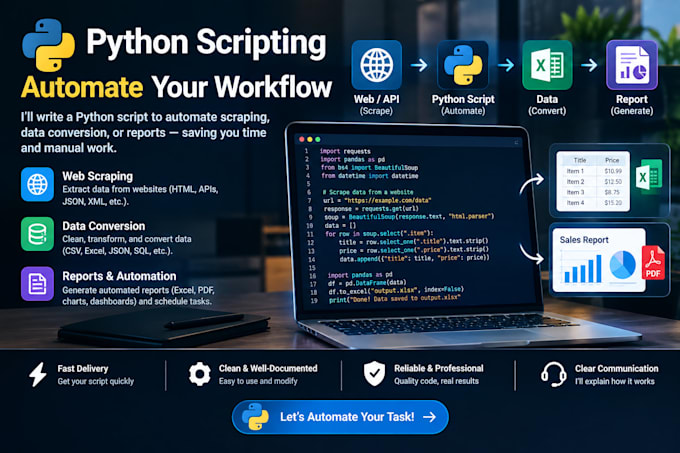Click the green maximize dot in code window
This screenshot has height=453, width=680.
tap(317, 140)
